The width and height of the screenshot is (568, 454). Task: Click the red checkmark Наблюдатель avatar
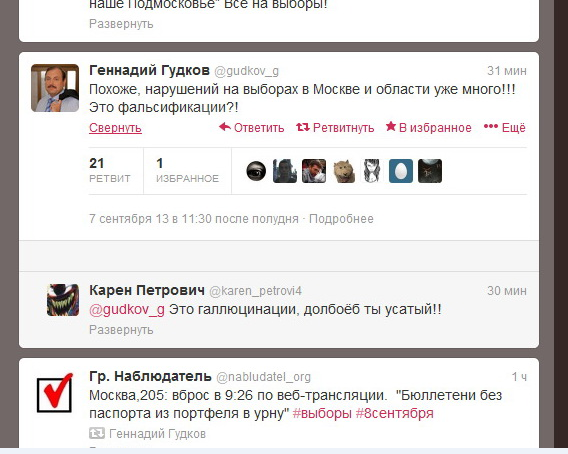(55, 393)
